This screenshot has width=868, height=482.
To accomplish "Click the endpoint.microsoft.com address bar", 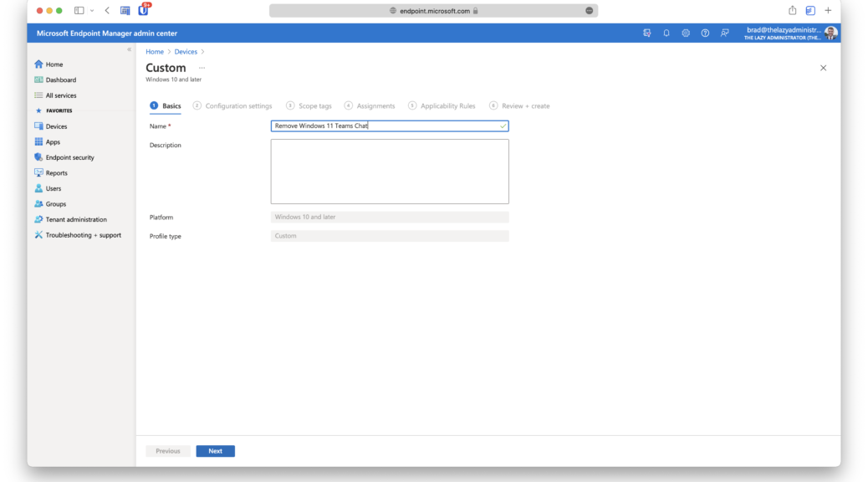I will click(433, 11).
